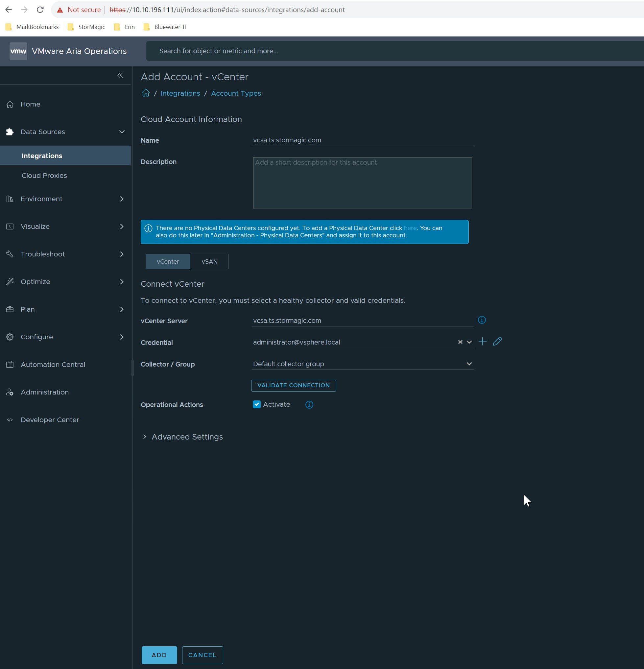This screenshot has height=669, width=644.
Task: Click the vCenter Server input field
Action: [363, 321]
